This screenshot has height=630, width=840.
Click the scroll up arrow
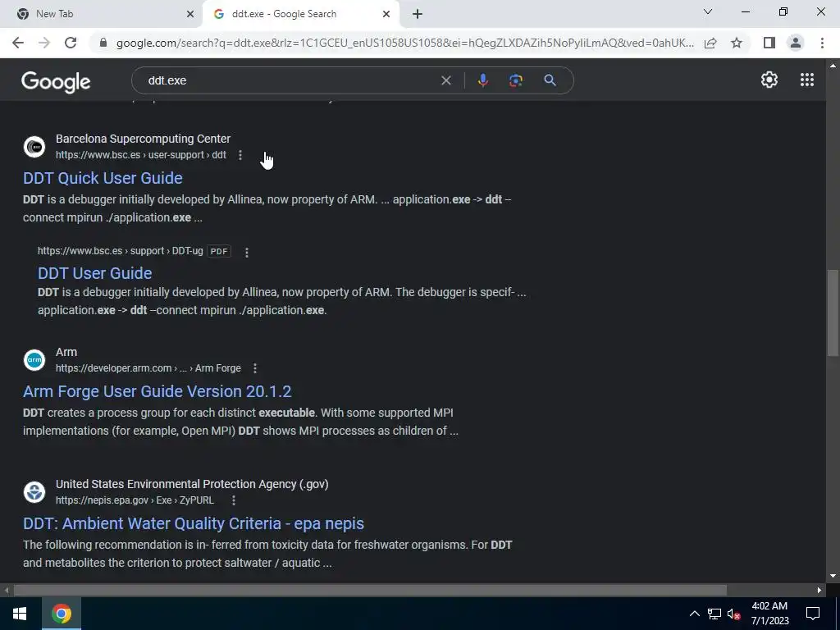coord(833,66)
